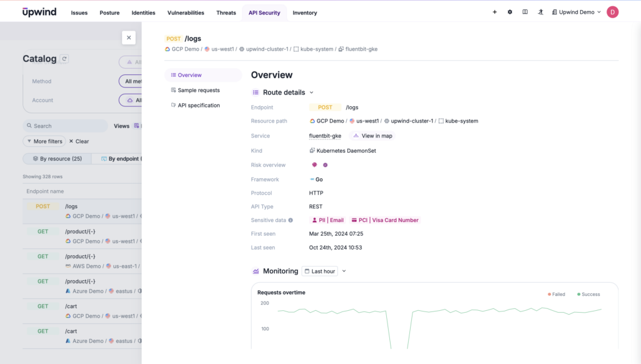Screen dimensions: 641x364
Task: Open the settings gear icon in top bar
Action: [x=509, y=11]
